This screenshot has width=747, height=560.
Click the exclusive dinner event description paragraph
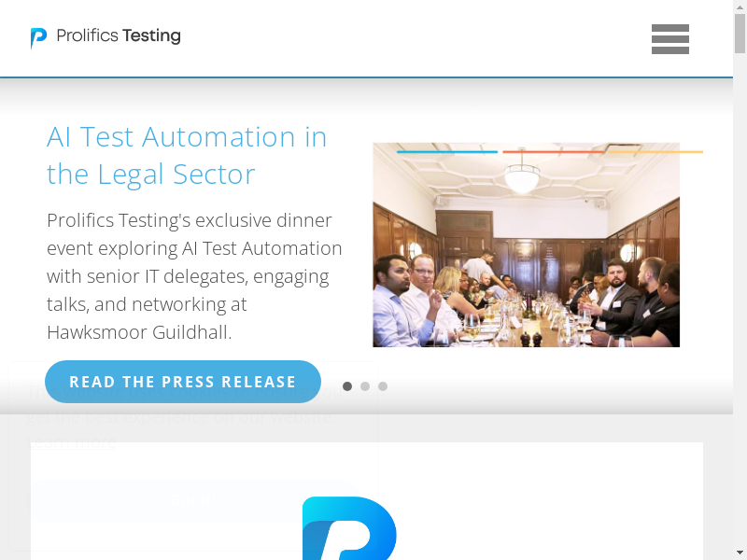pos(194,276)
